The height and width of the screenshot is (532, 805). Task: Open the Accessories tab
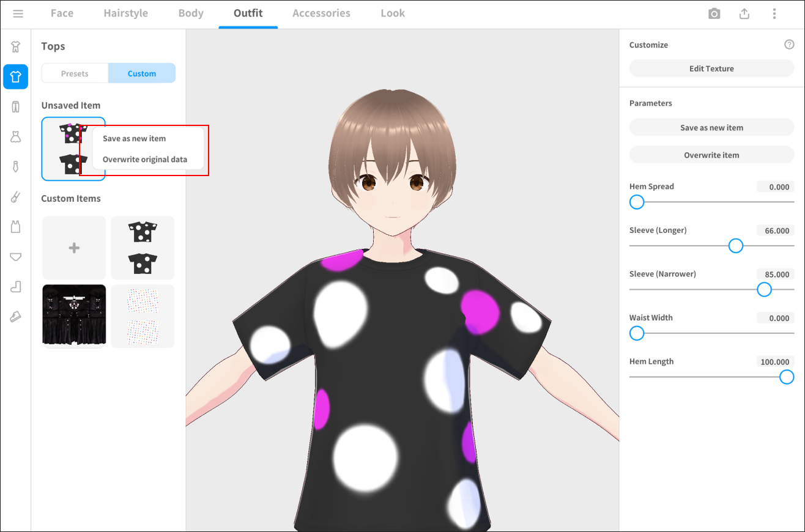click(x=321, y=13)
